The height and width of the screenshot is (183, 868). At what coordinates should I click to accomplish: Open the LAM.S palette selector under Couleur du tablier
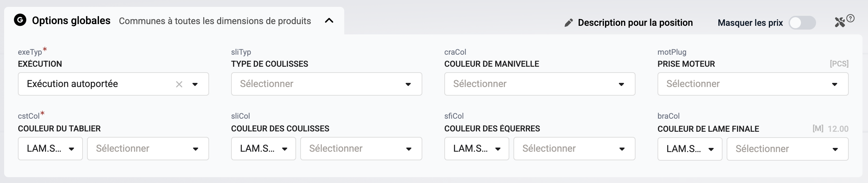pyautogui.click(x=50, y=149)
